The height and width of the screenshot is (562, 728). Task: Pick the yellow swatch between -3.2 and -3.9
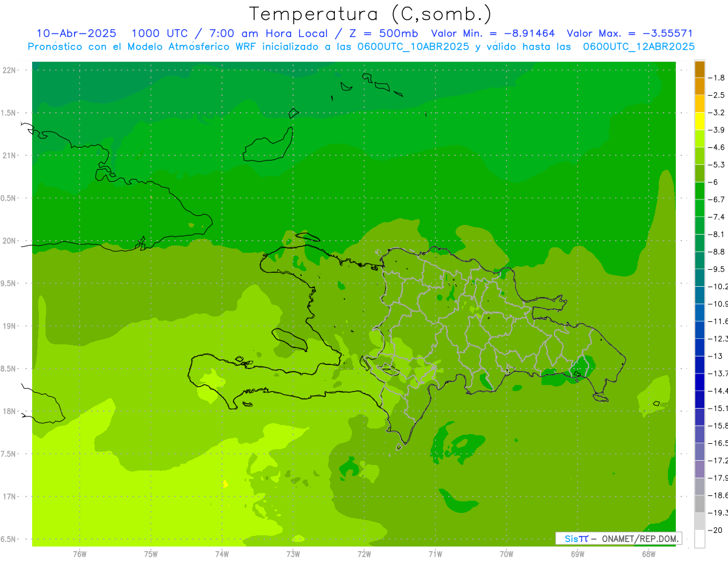(699, 121)
